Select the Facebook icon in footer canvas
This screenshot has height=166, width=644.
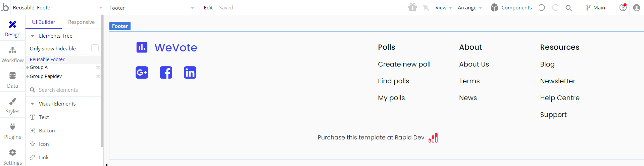point(166,72)
